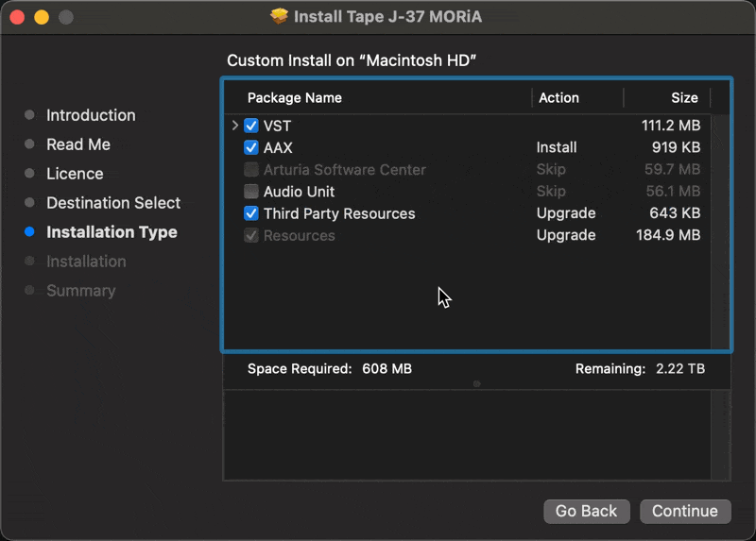Click the Third Party Resources row label

(339, 213)
